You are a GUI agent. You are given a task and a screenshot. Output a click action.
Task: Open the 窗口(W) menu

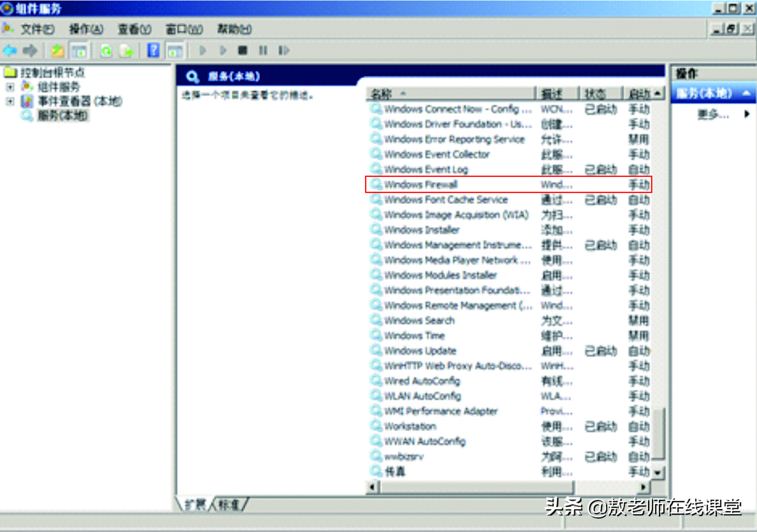click(184, 29)
